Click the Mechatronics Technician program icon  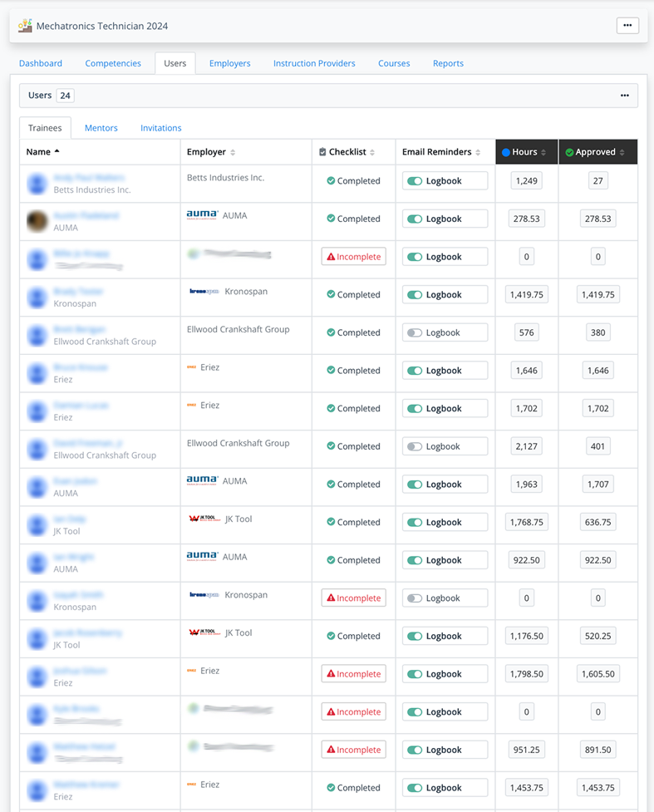click(x=25, y=26)
